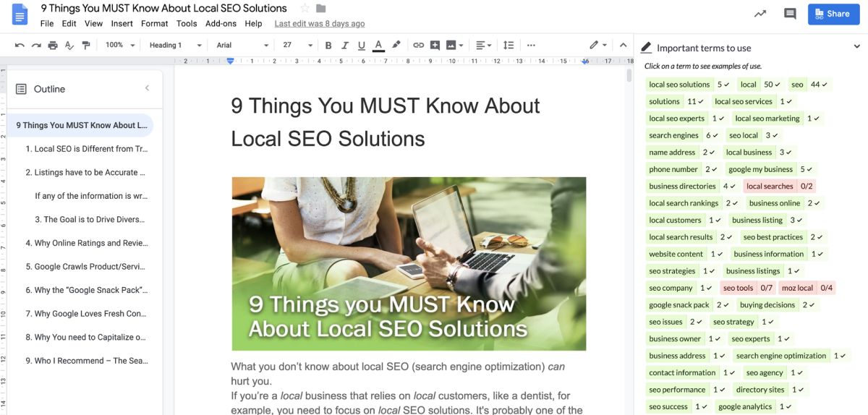This screenshot has height=415, width=868.
Task: Open the 'Last edit was 8 days ago' link
Action: 319,23
